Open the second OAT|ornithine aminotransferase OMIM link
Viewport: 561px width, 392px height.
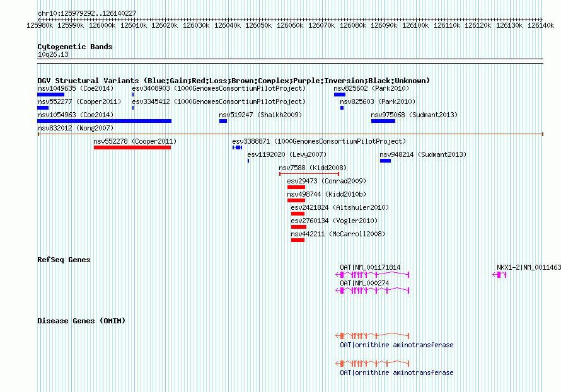(x=396, y=372)
